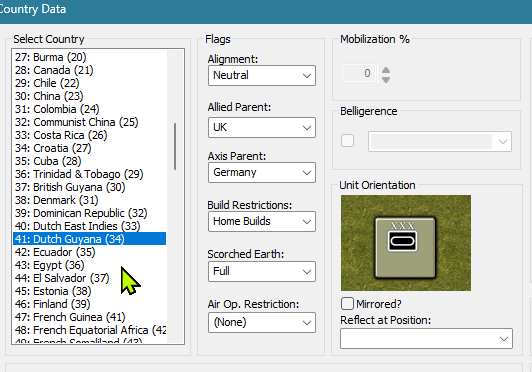This screenshot has width=532, height=372.
Task: Select '31: Colombia (24)' in the list
Action: 90,109
